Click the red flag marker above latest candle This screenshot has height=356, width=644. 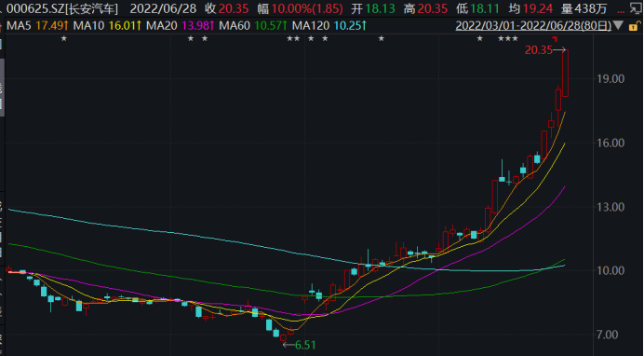click(555, 39)
